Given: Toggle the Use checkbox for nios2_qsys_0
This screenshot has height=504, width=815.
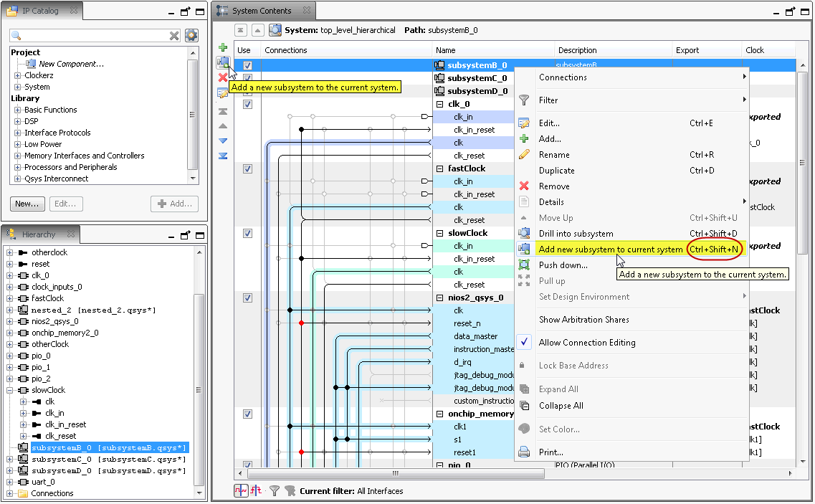Looking at the screenshot, I should (x=247, y=298).
